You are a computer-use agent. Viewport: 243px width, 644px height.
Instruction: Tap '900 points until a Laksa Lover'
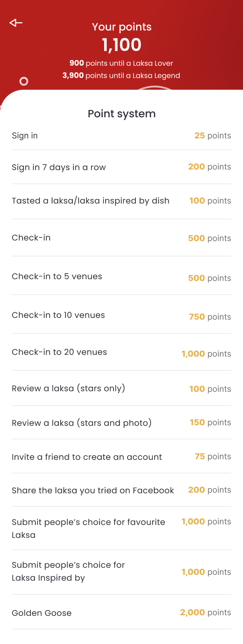pyautogui.click(x=121, y=63)
